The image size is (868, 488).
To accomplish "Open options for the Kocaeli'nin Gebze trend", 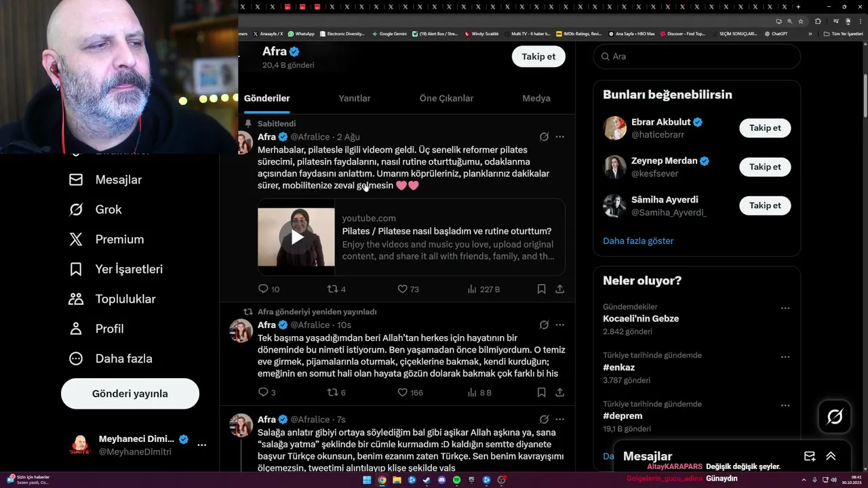I will coord(785,308).
